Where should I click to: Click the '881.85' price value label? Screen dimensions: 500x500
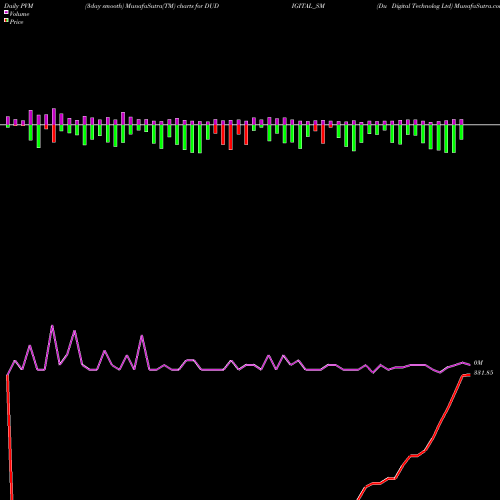tap(483, 373)
